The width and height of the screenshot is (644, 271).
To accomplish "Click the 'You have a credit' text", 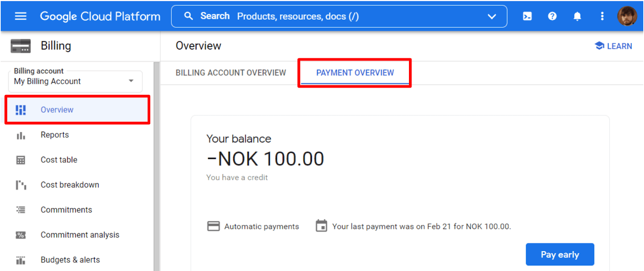I will click(x=237, y=178).
